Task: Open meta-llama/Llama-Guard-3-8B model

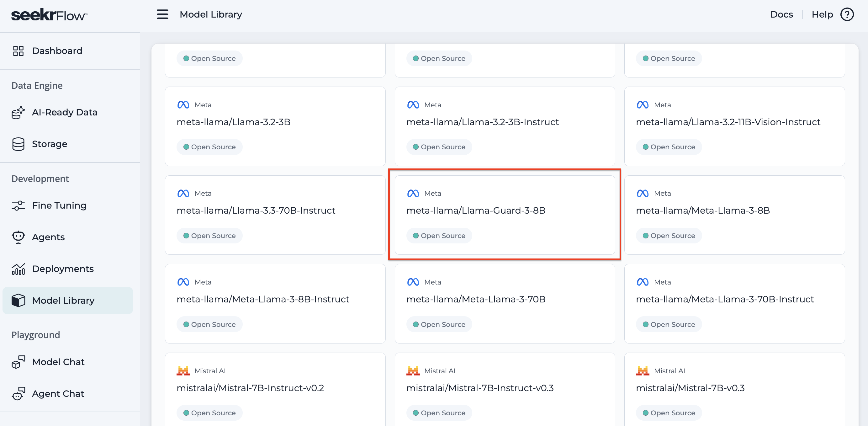Action: tap(505, 215)
